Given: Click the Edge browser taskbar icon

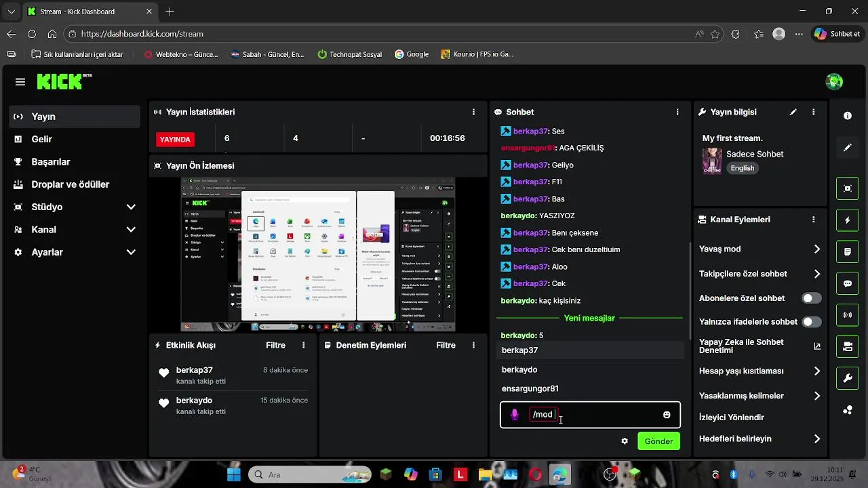Looking at the screenshot, I should pos(560,474).
